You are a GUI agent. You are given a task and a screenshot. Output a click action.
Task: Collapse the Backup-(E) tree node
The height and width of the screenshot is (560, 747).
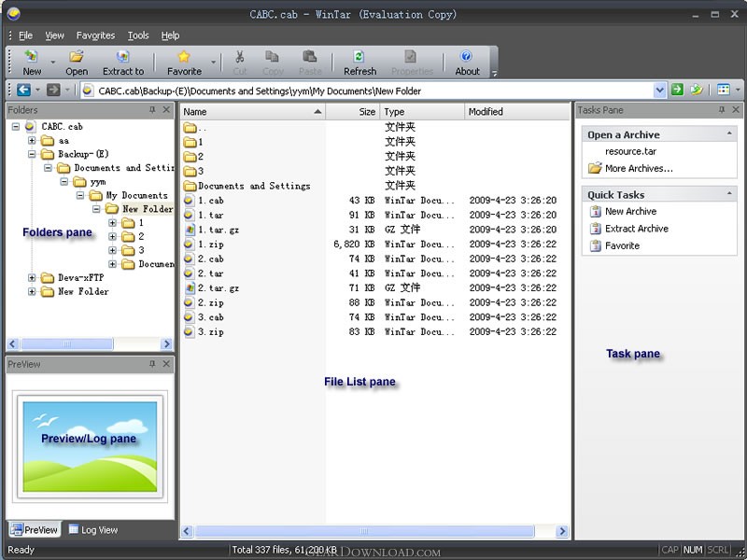pyautogui.click(x=32, y=154)
